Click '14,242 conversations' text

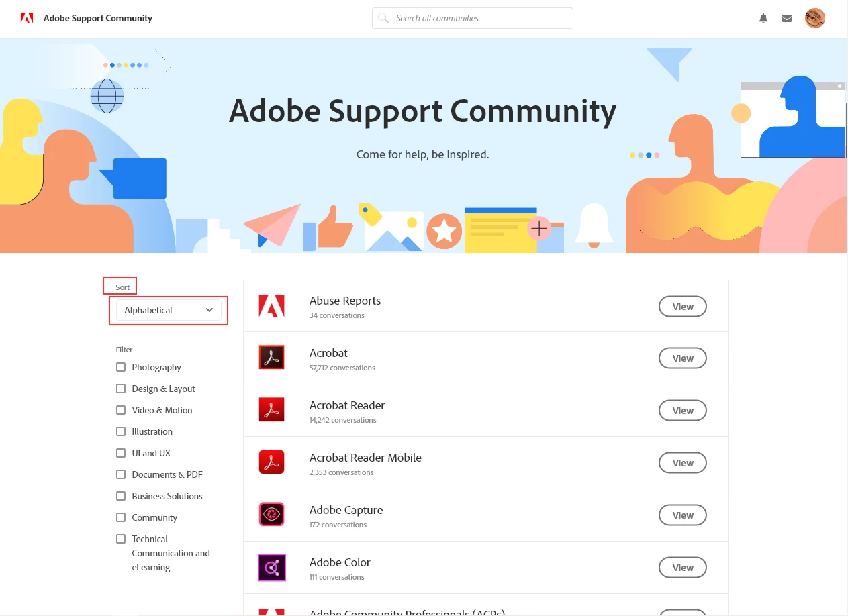click(343, 420)
